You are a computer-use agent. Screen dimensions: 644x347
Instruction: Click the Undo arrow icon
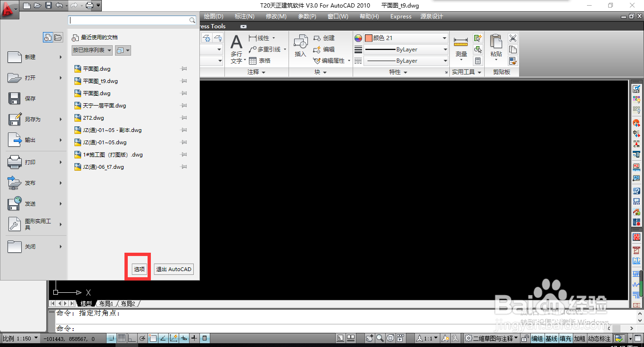[x=59, y=6]
